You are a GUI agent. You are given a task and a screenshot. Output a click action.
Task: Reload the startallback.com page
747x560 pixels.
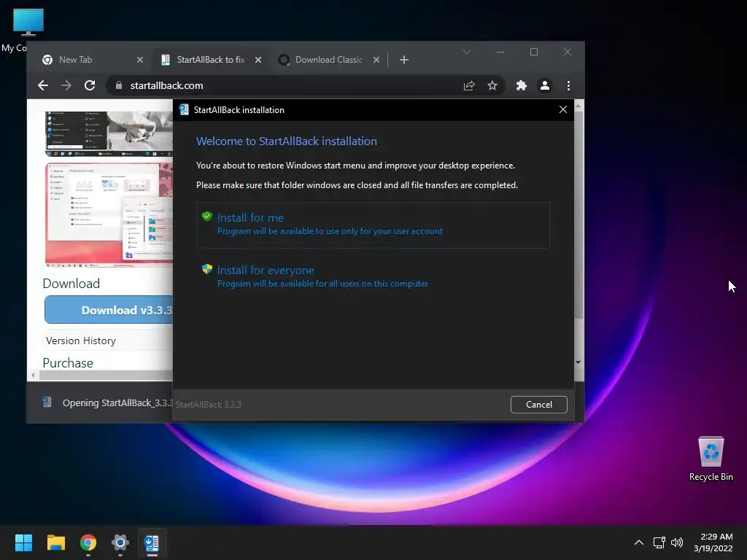click(90, 85)
